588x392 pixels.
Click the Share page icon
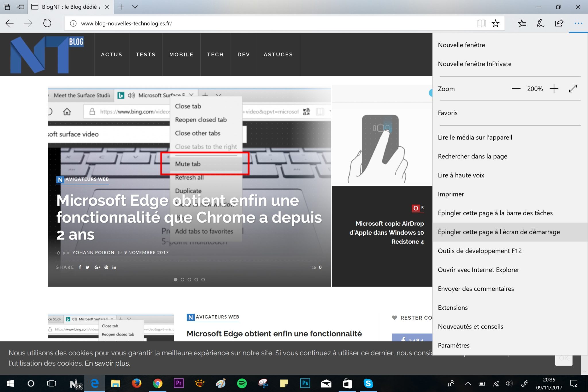tap(559, 23)
